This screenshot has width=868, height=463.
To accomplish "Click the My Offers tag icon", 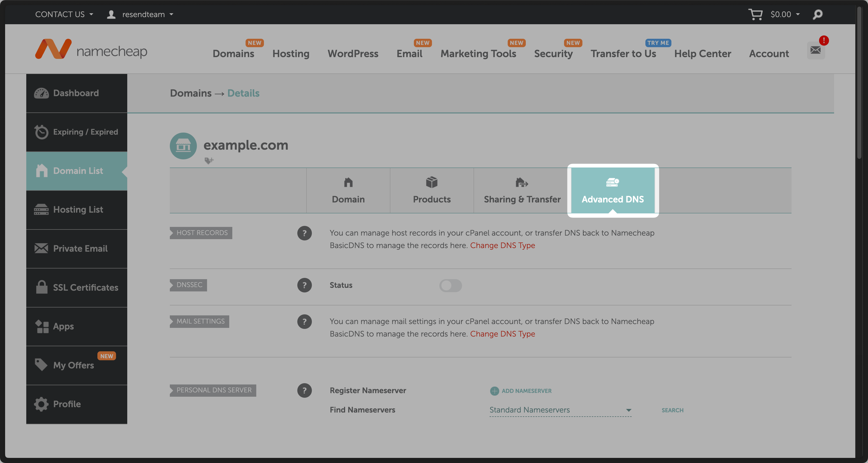I will (41, 365).
